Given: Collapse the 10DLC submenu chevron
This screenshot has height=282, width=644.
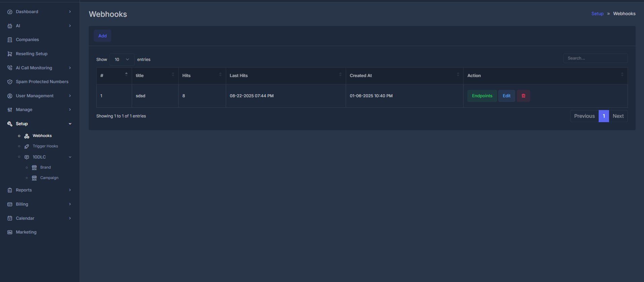Looking at the screenshot, I should pyautogui.click(x=70, y=157).
